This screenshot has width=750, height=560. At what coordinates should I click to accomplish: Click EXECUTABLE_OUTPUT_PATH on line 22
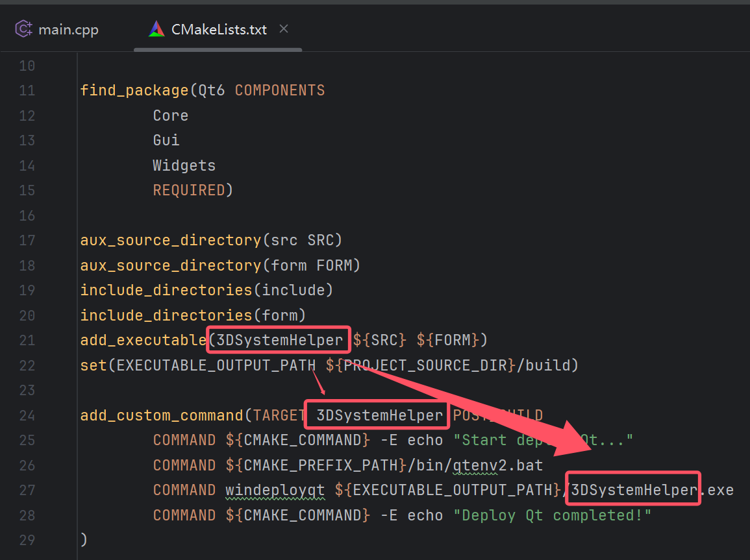click(x=216, y=365)
